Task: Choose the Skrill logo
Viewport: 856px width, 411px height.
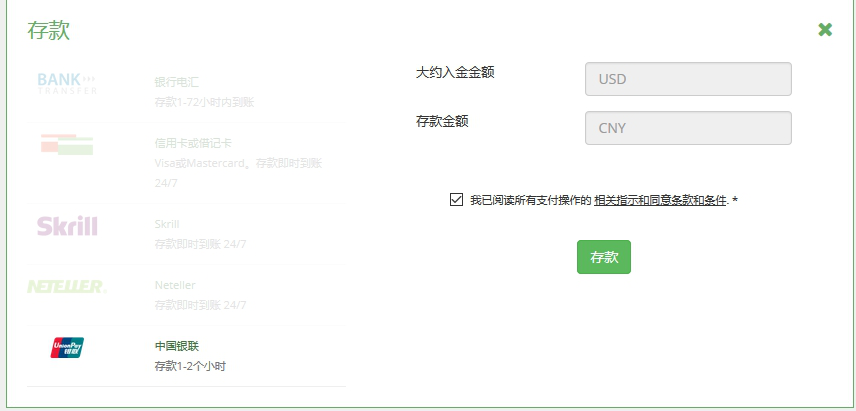Action: (67, 226)
